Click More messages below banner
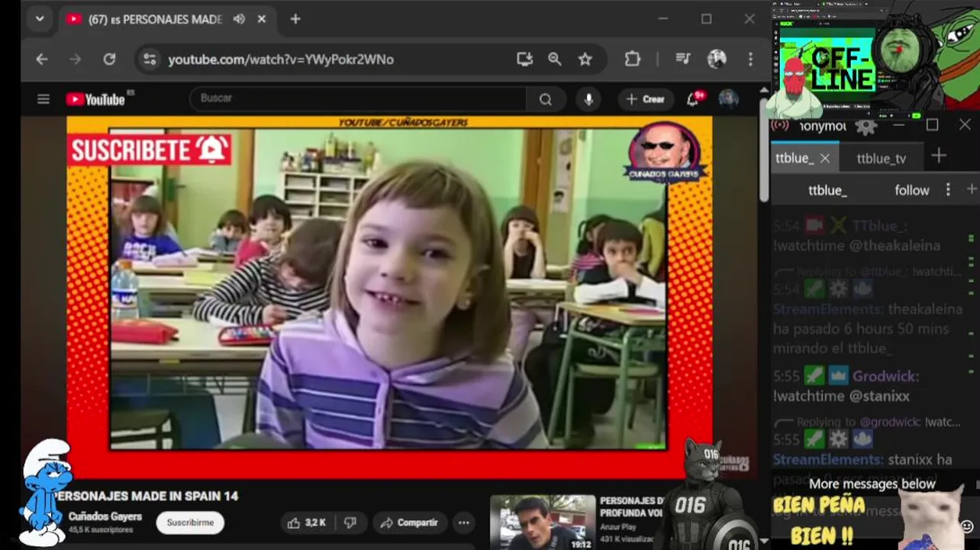 pos(872,484)
